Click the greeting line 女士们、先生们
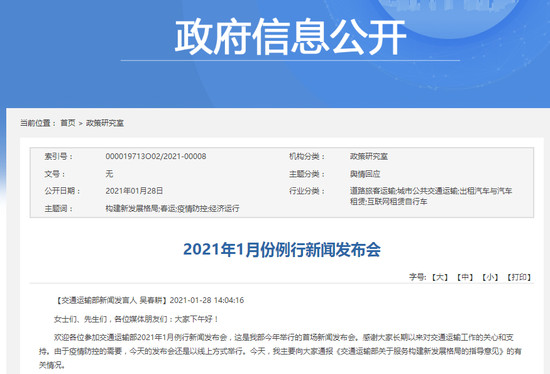 pyautogui.click(x=81, y=319)
